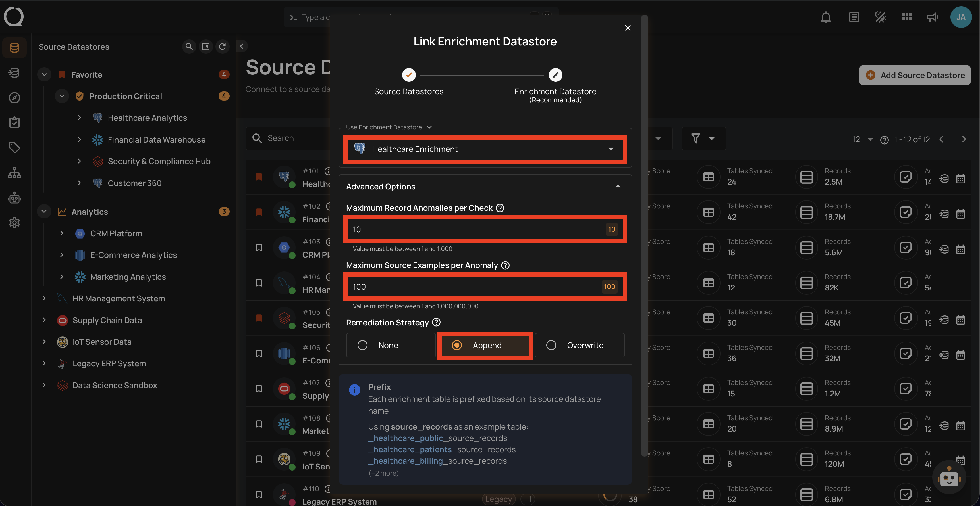Open the notifications bell
The image size is (980, 506).
826,17
